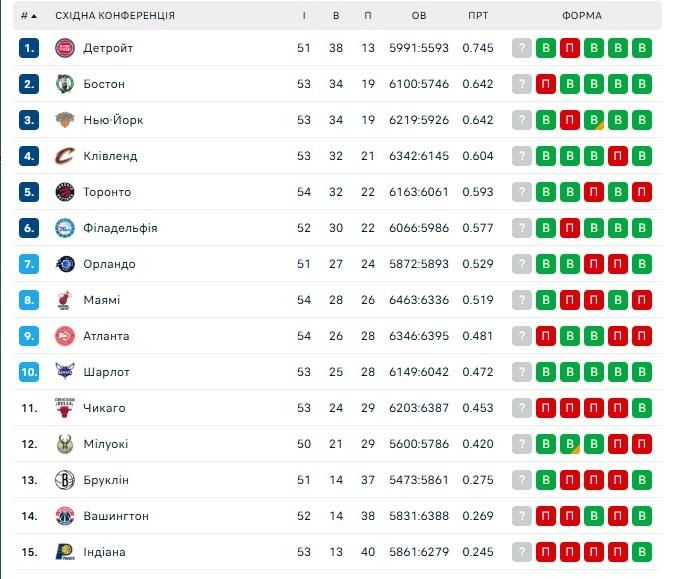Click the Miami Heat logo
The height and width of the screenshot is (579, 673).
click(65, 300)
